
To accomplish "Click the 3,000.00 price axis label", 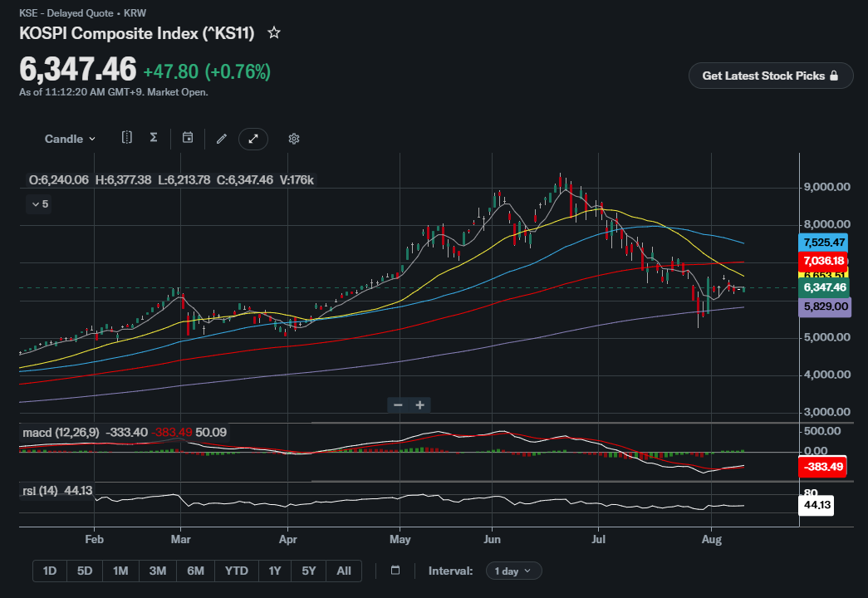I will [826, 412].
